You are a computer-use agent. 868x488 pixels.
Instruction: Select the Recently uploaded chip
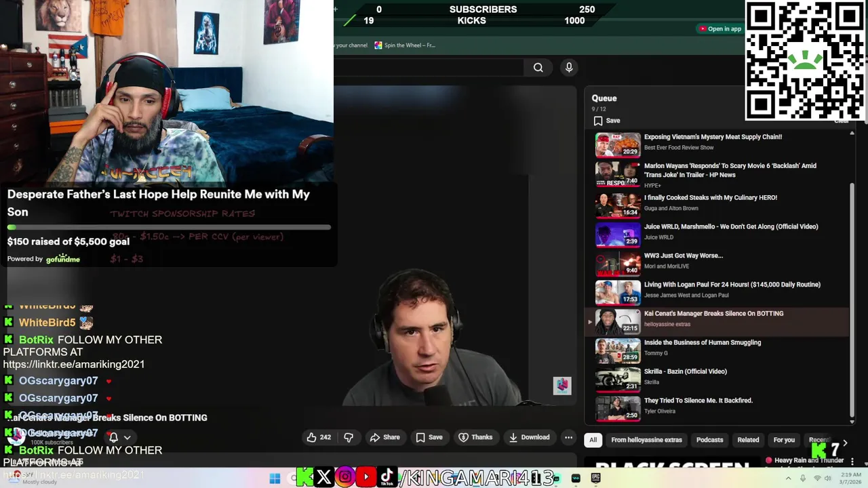818,440
